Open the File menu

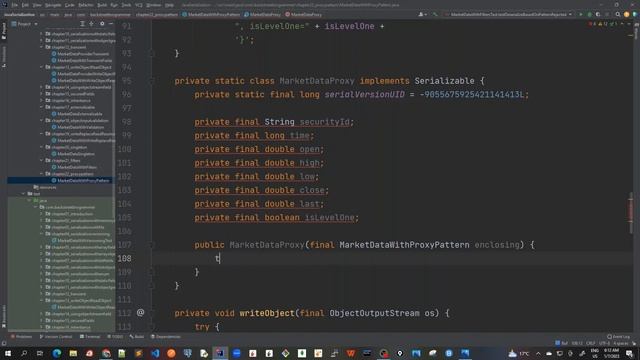pyautogui.click(x=15, y=5)
